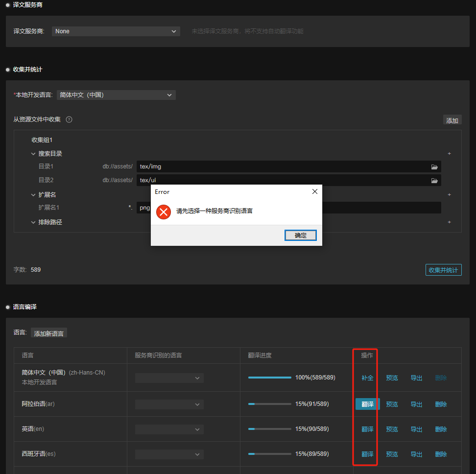Click the 英语 15% progress bar
Image resolution: width=476 pixels, height=474 pixels.
pyautogui.click(x=269, y=429)
